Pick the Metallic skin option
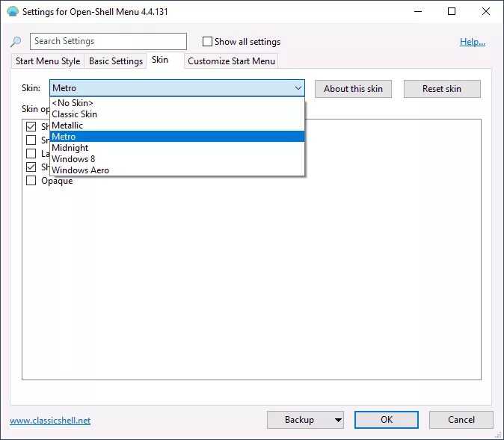This screenshot has width=504, height=440. [x=177, y=126]
